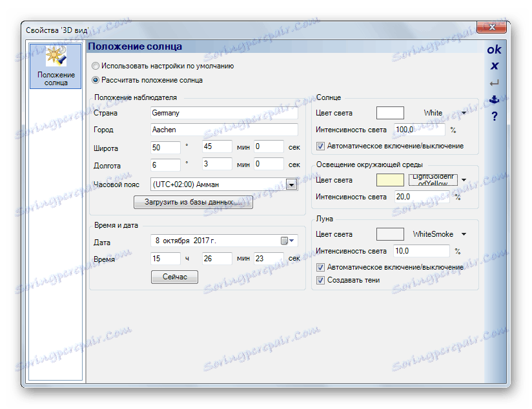This screenshot has width=532, height=409.
Task: Toggle Создавать тени checkbox
Action: [320, 280]
